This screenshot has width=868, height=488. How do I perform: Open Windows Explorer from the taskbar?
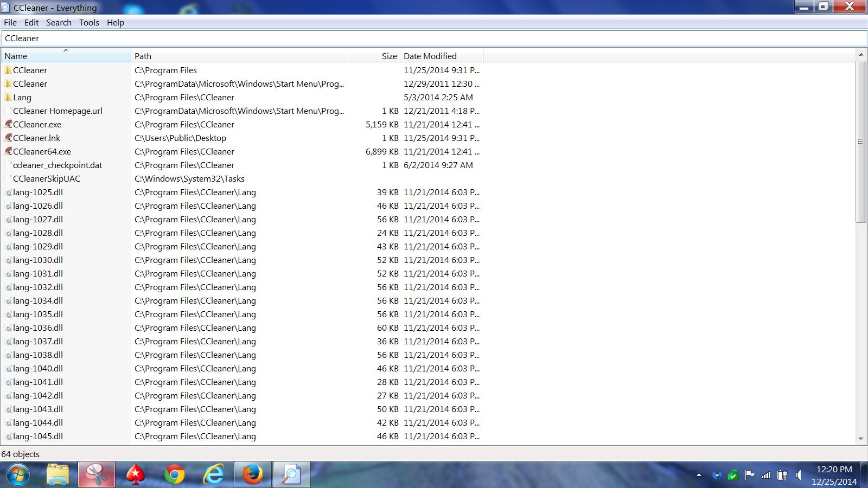[58, 475]
